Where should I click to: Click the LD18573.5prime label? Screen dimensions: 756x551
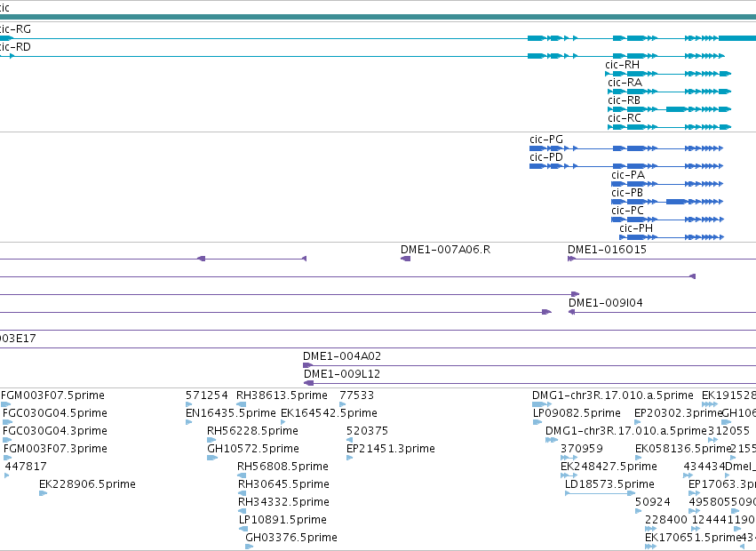609,484
